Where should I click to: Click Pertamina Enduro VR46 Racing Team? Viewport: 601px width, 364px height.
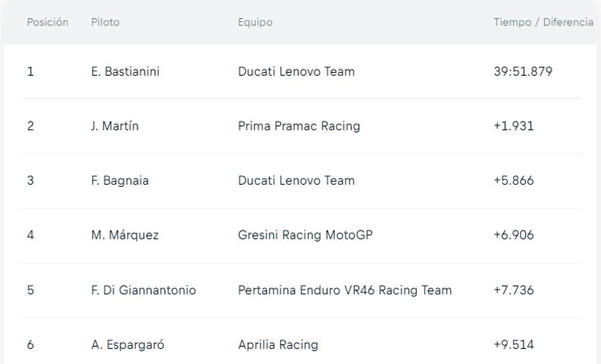click(345, 290)
